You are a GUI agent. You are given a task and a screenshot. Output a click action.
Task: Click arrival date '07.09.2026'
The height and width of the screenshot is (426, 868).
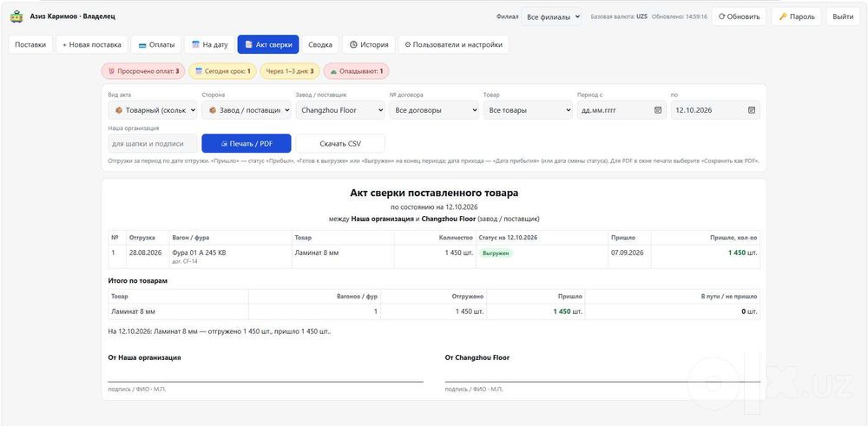click(628, 252)
